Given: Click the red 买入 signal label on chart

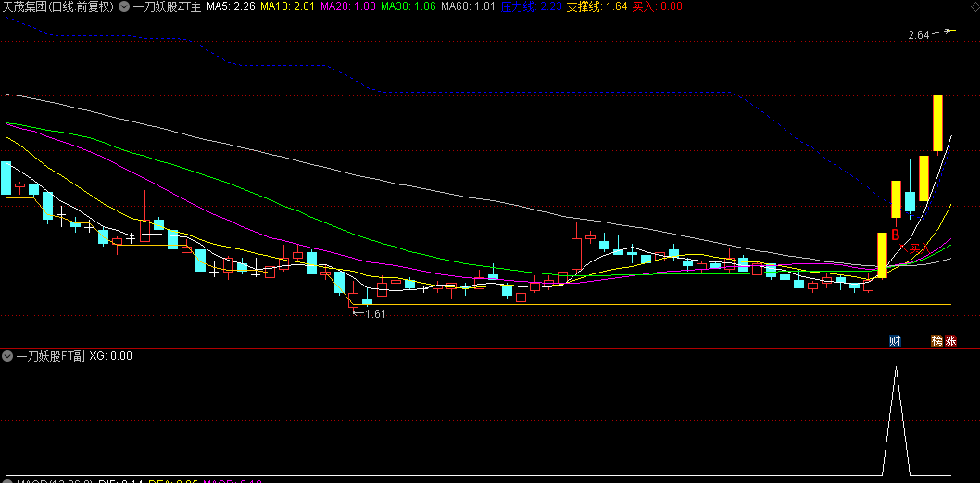Looking at the screenshot, I should click(x=919, y=248).
